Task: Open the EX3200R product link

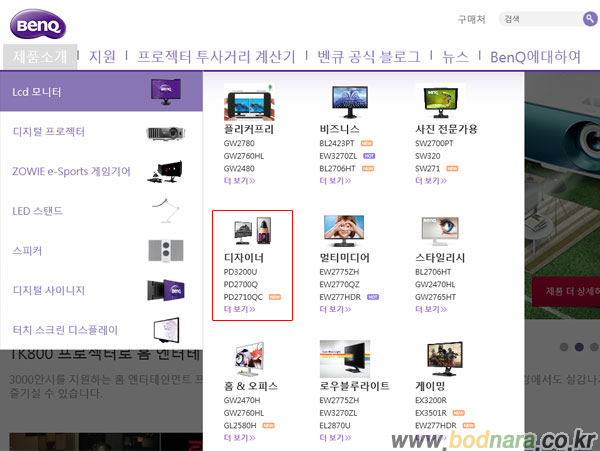Action: (431, 401)
